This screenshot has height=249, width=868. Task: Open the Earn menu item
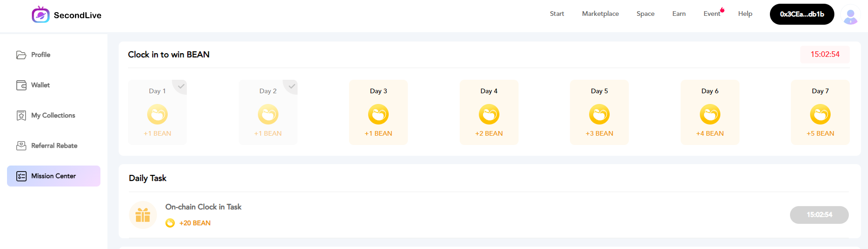click(679, 14)
